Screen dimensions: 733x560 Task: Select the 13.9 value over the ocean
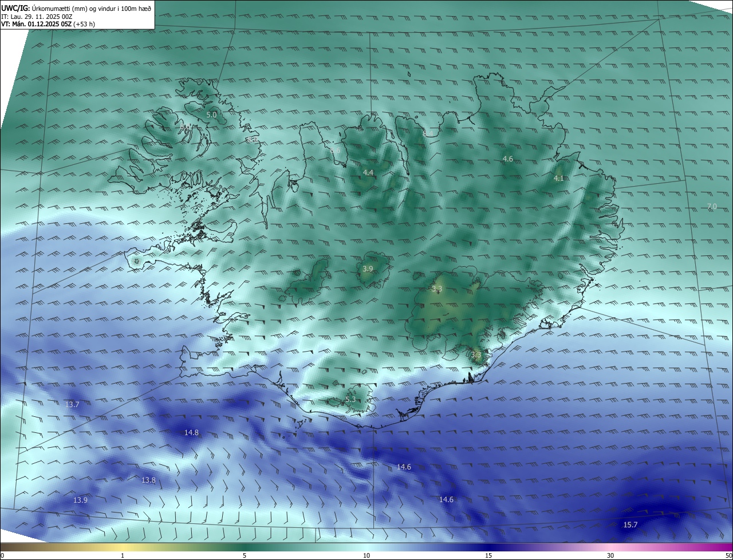(80, 500)
